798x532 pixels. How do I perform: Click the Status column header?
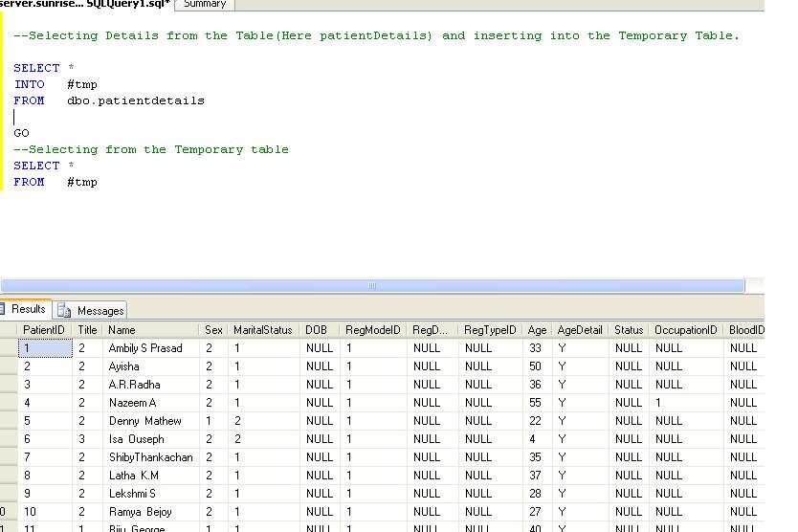click(x=629, y=330)
